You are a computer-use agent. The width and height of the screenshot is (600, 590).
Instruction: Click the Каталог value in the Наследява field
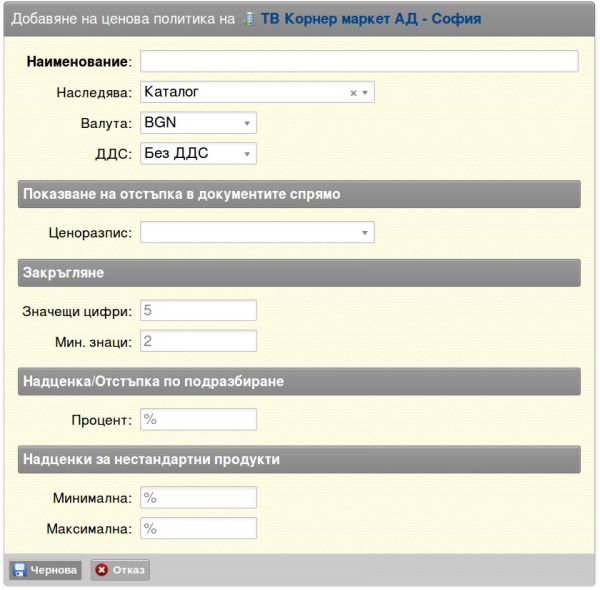tap(171, 92)
